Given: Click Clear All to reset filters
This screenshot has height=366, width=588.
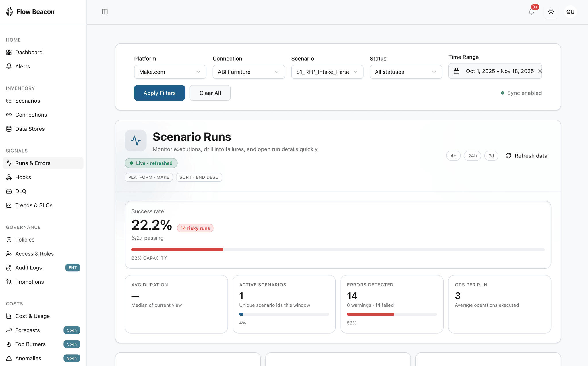Looking at the screenshot, I should pos(210,93).
